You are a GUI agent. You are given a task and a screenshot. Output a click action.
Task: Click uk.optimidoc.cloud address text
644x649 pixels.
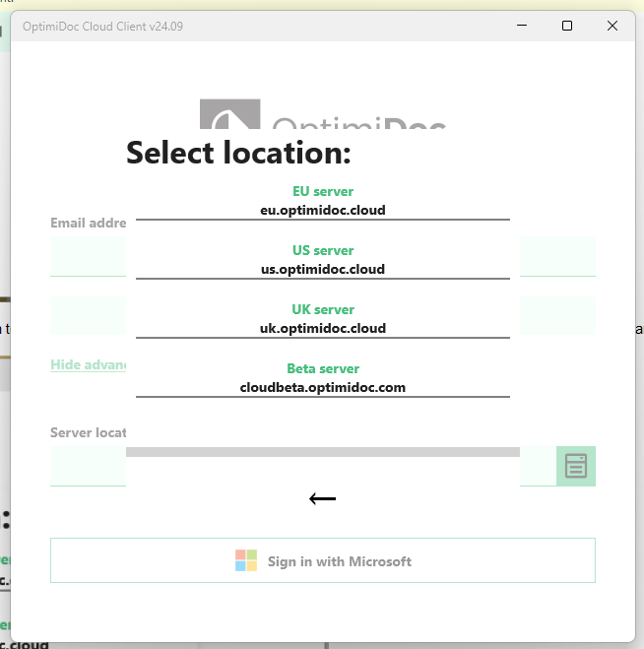click(x=323, y=329)
